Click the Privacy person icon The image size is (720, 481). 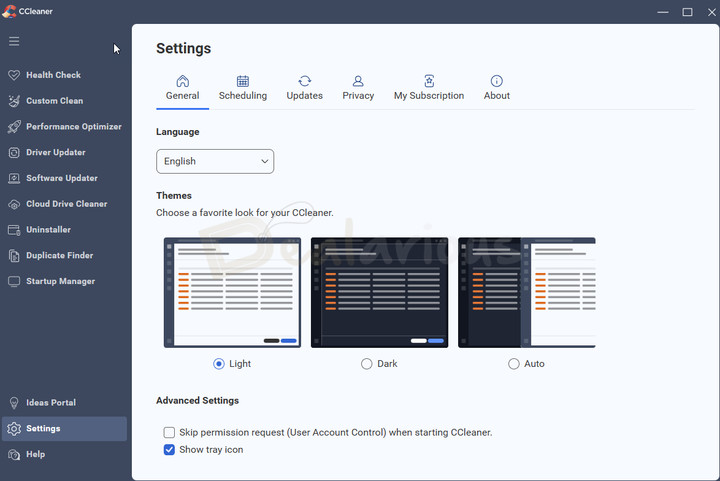tap(358, 81)
